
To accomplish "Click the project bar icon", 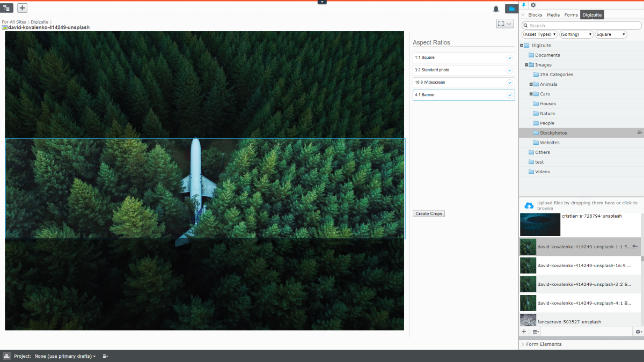I will (x=6, y=356).
